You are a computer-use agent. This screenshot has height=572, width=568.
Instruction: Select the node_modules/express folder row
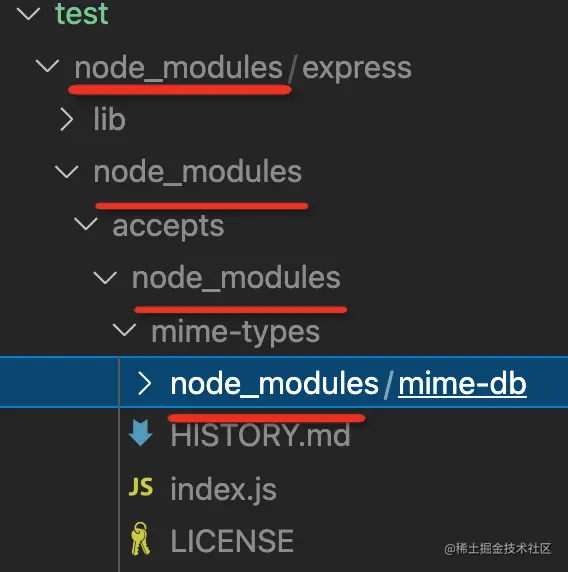click(x=284, y=68)
